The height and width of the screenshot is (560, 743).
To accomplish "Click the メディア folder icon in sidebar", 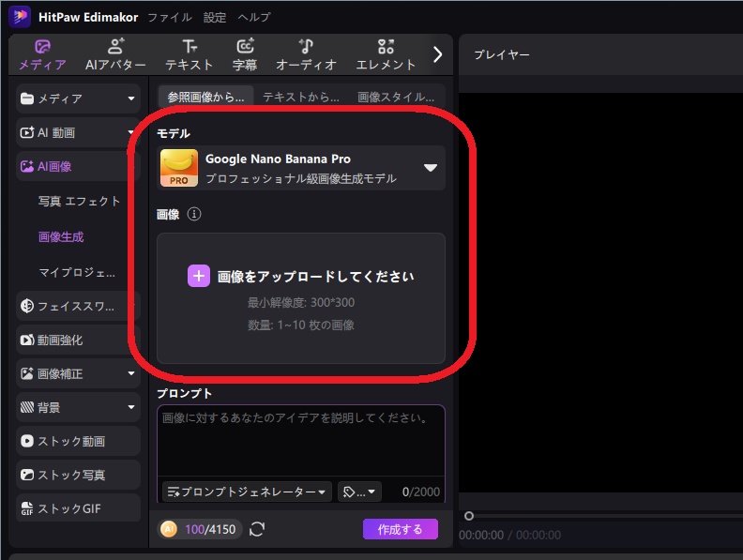I will pos(27,98).
